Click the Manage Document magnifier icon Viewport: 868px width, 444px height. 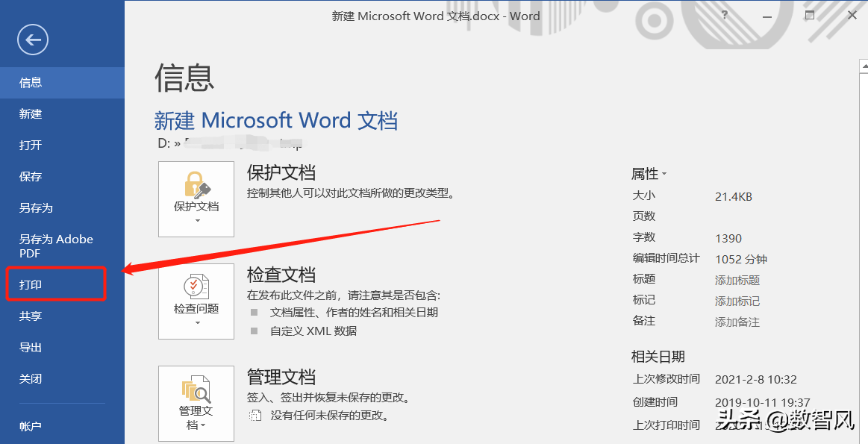point(196,390)
